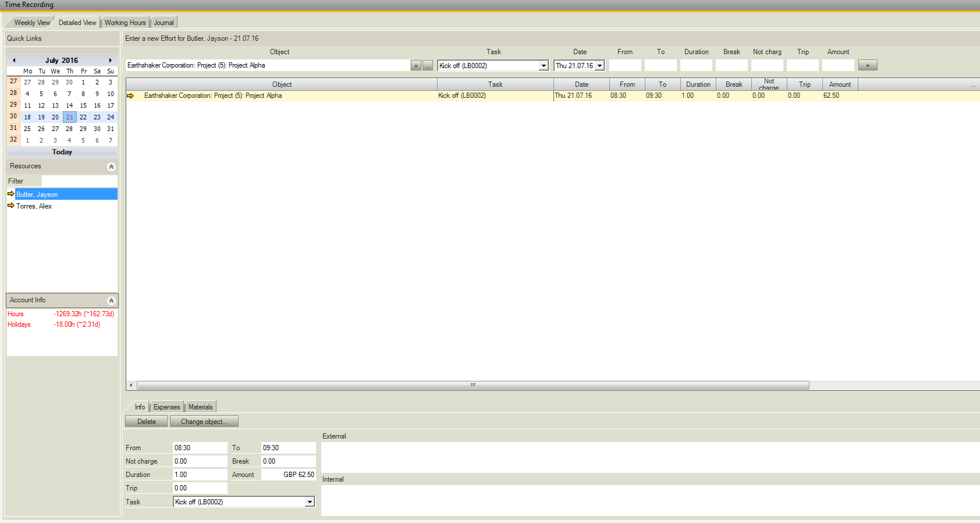Go to next month in calendar
This screenshot has height=523, width=980.
click(x=110, y=60)
